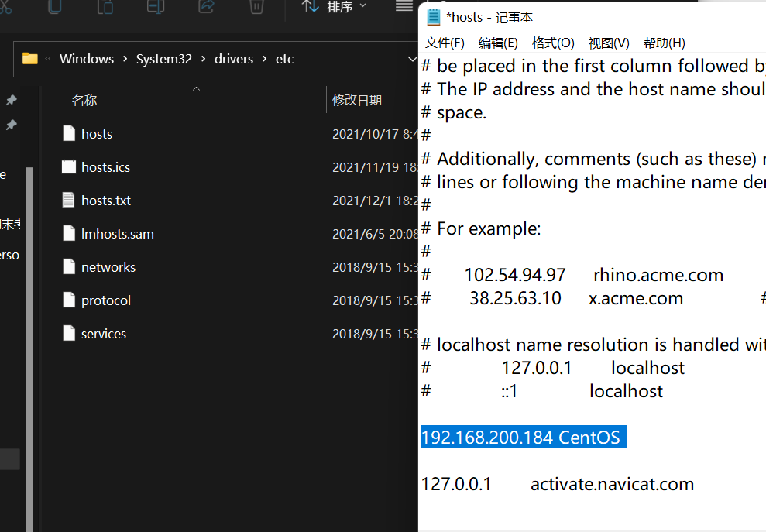Click System32 in the breadcrumb path
Screen dimensions: 766x532
click(x=163, y=58)
